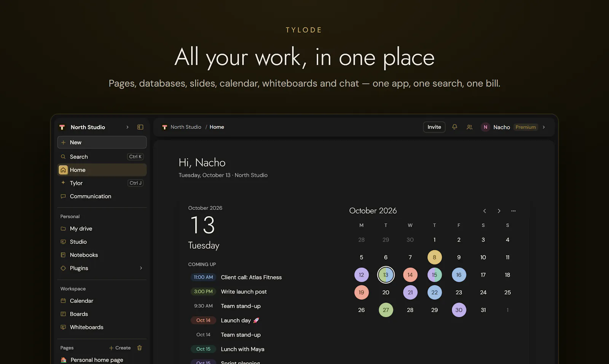
Task: Expand the North Studio workspace switcher chevron
Action: tap(128, 127)
